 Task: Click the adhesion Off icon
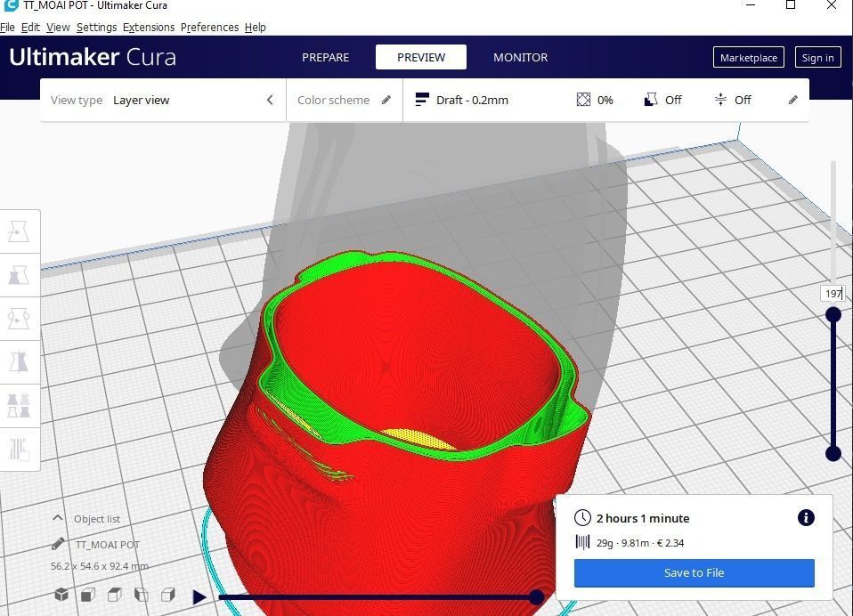pos(720,100)
